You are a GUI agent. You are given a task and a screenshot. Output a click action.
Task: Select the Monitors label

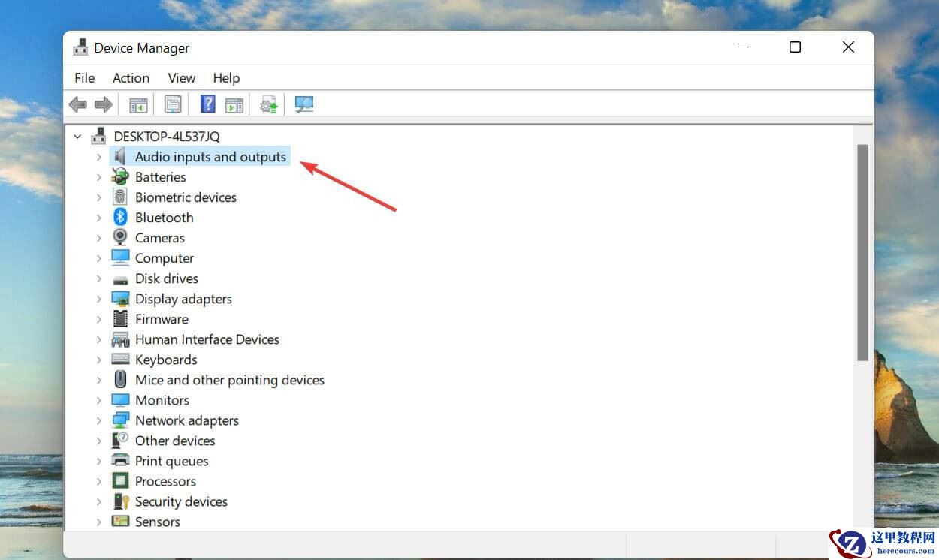click(x=162, y=400)
